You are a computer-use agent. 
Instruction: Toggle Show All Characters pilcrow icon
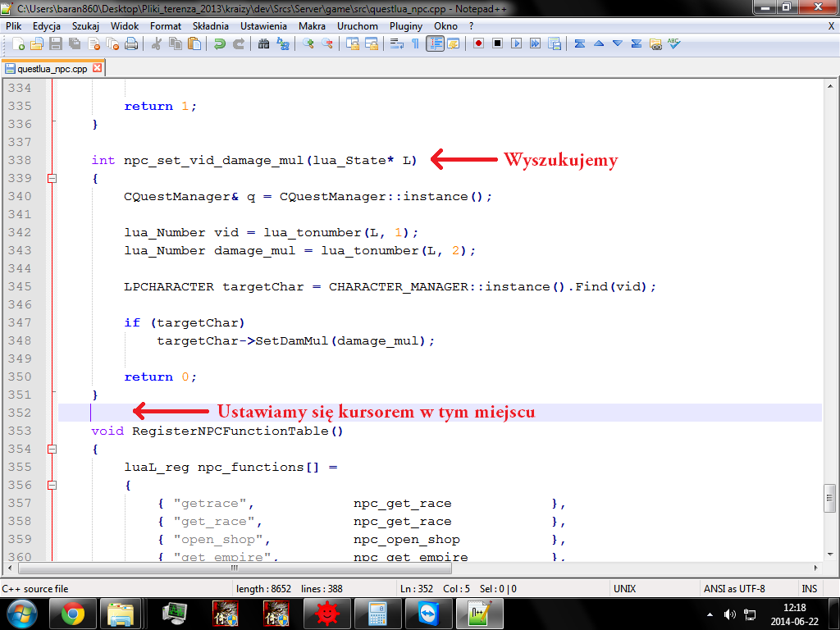tap(415, 44)
